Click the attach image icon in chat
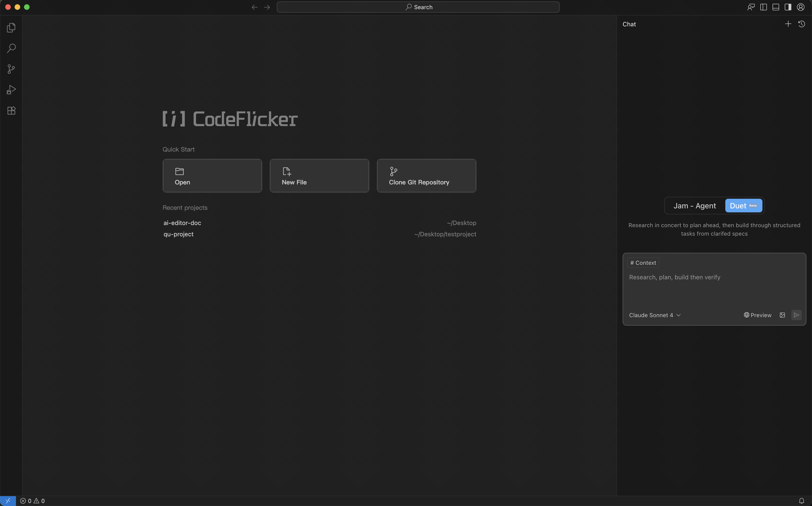812x506 pixels. pos(782,315)
